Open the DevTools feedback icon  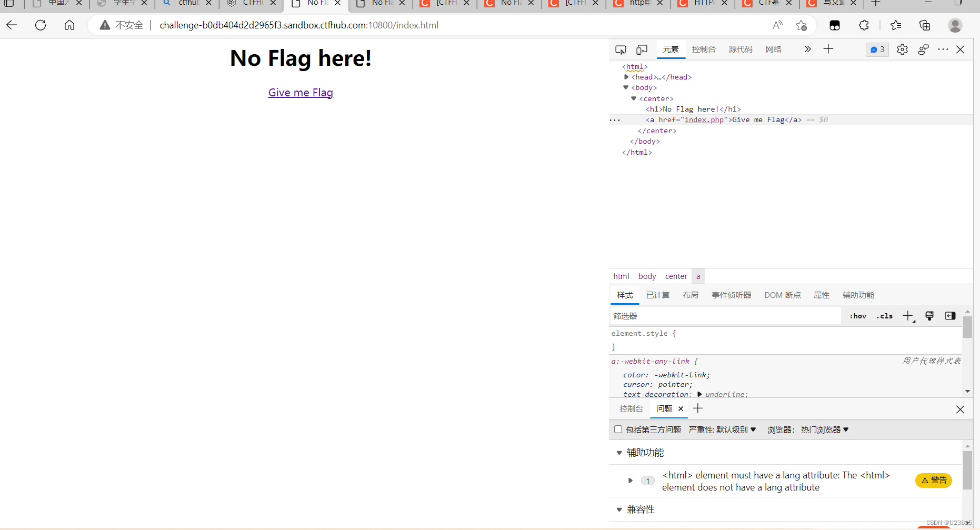point(923,49)
